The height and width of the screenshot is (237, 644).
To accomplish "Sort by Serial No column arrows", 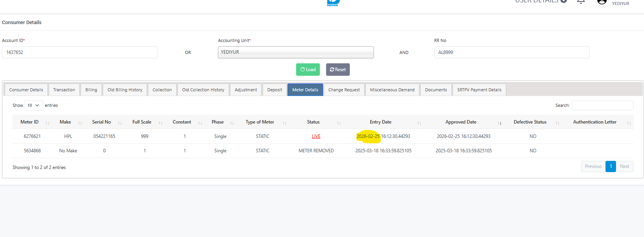I will [120, 123].
